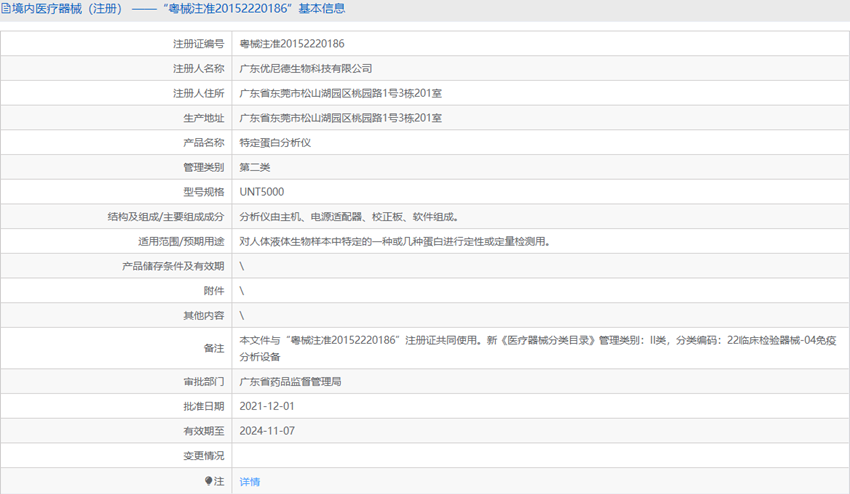Select the expiry date 2024-11-07
Viewport: 850px width, 494px height.
click(x=267, y=431)
